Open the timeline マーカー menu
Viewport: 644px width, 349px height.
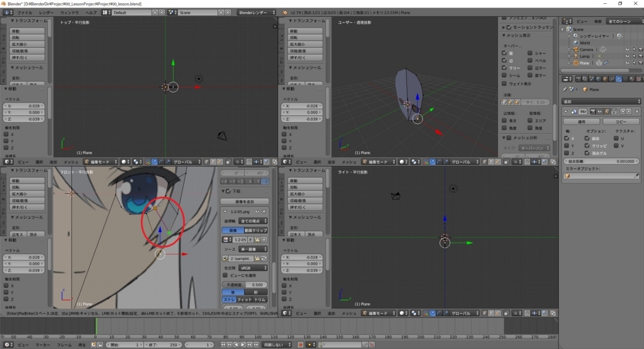(x=43, y=345)
